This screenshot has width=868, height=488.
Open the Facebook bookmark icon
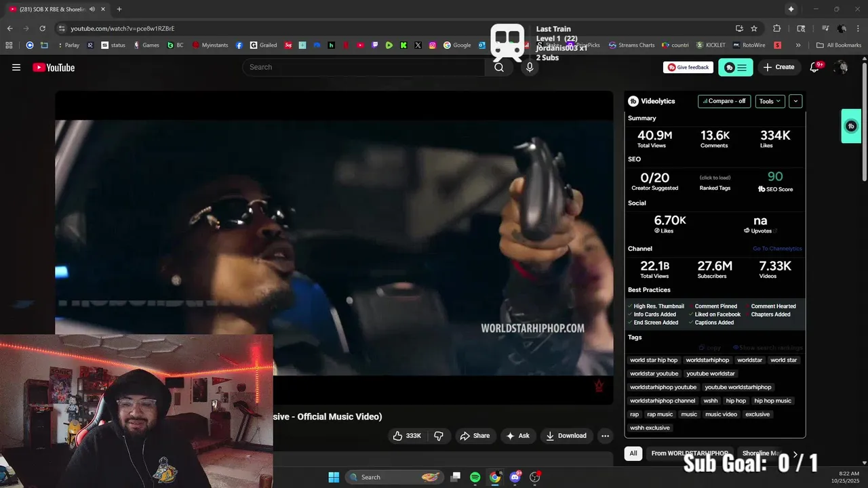click(239, 45)
